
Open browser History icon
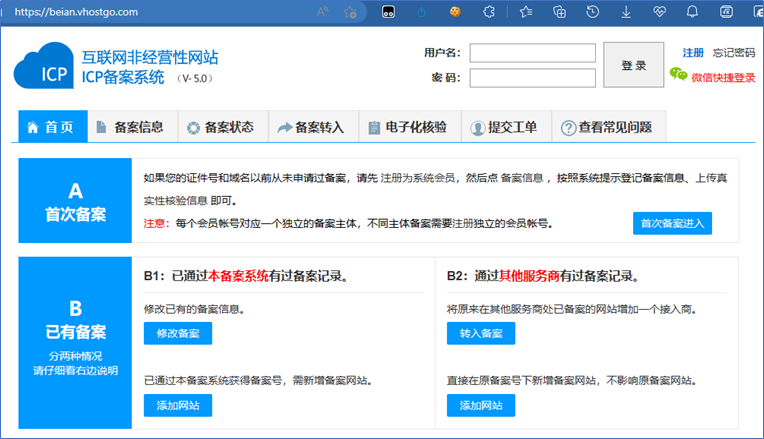(x=592, y=12)
